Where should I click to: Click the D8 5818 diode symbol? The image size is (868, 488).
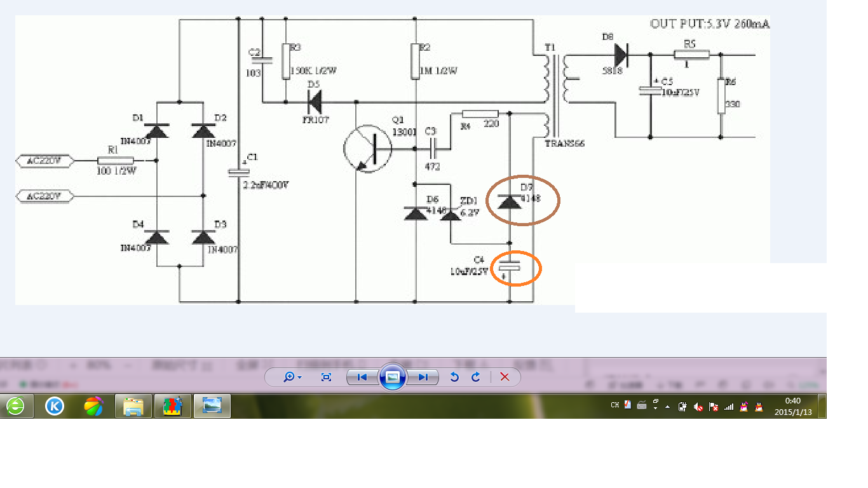coord(620,55)
